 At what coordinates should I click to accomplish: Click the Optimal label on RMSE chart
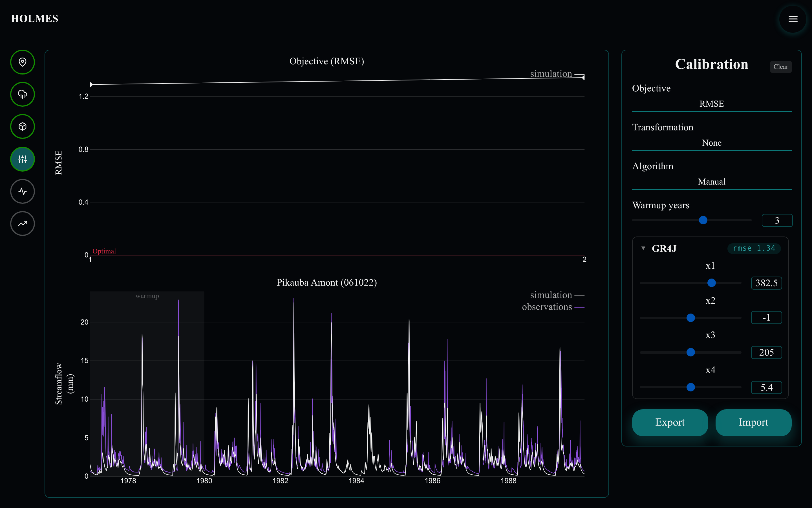pos(104,251)
